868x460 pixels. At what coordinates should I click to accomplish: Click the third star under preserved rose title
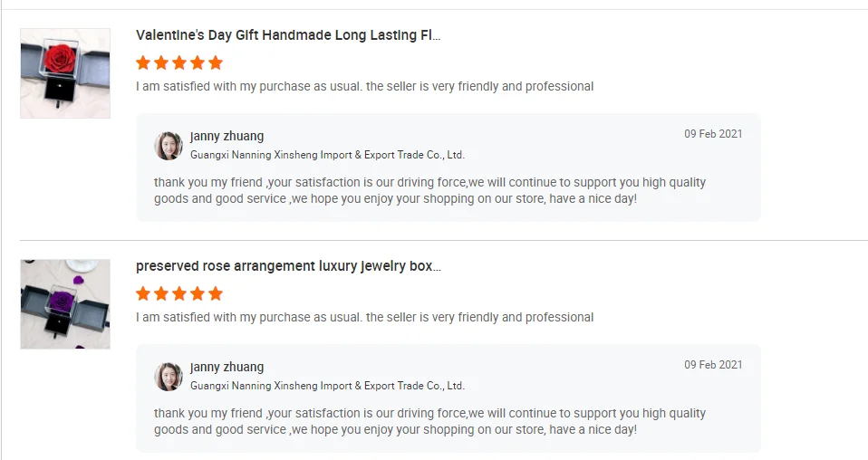coord(179,293)
